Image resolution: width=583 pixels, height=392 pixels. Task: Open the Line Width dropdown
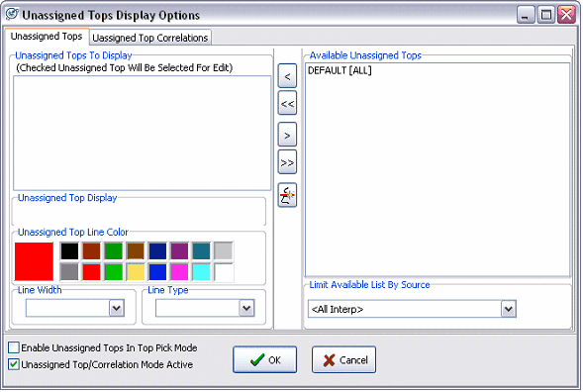coord(117,308)
